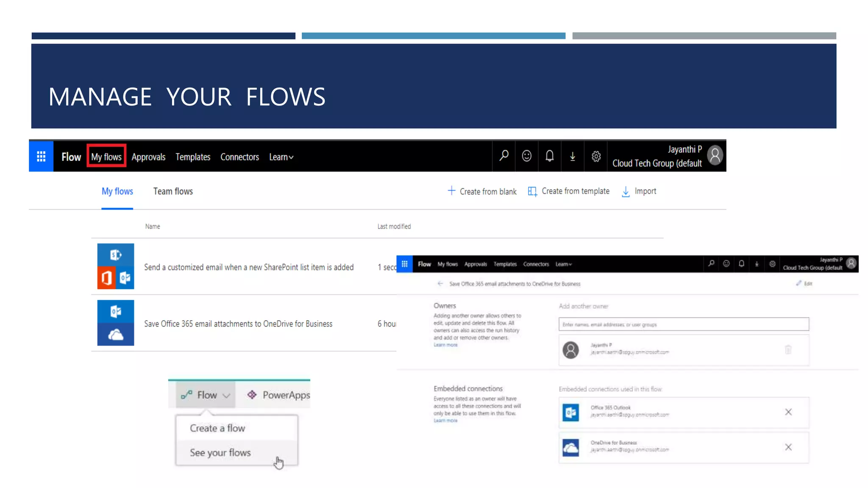The height and width of the screenshot is (488, 868).
Task: Open the notifications bell icon
Action: tap(549, 156)
